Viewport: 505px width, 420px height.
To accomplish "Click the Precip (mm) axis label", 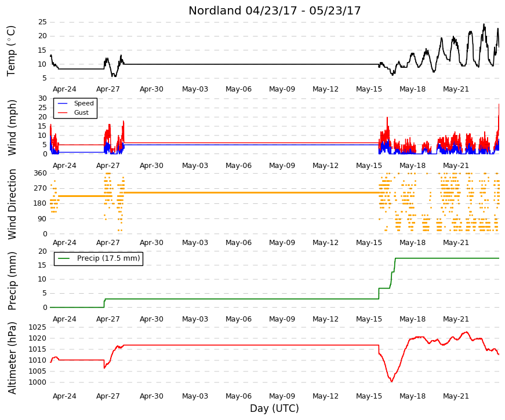I will (12, 281).
